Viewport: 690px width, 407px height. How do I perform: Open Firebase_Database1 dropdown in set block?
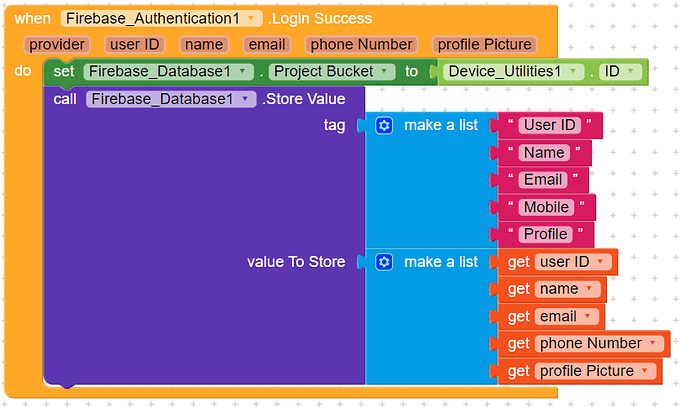(242, 72)
